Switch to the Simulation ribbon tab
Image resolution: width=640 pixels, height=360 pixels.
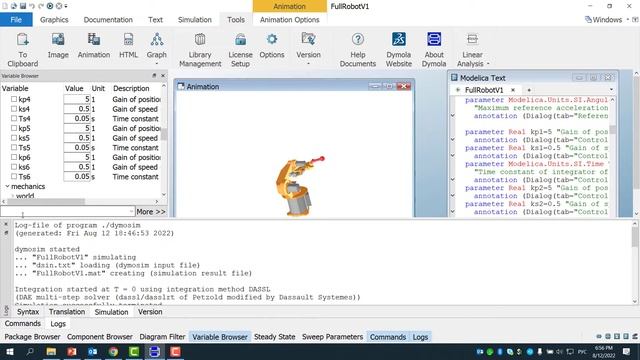click(x=194, y=20)
